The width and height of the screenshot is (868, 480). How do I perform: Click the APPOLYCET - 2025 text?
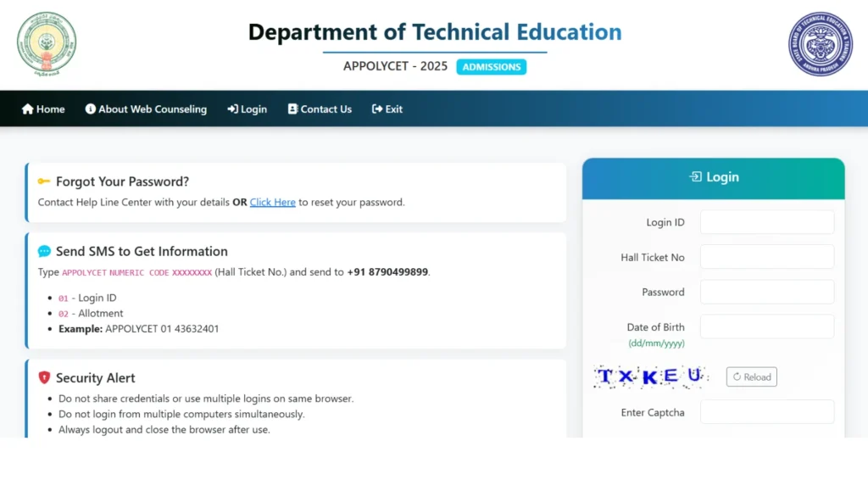tap(395, 66)
